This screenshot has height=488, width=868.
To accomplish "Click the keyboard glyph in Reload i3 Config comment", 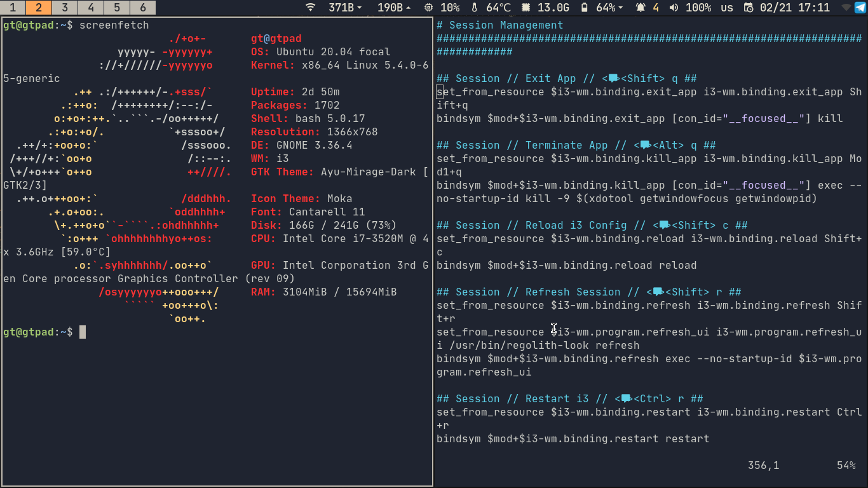I will [x=665, y=226].
